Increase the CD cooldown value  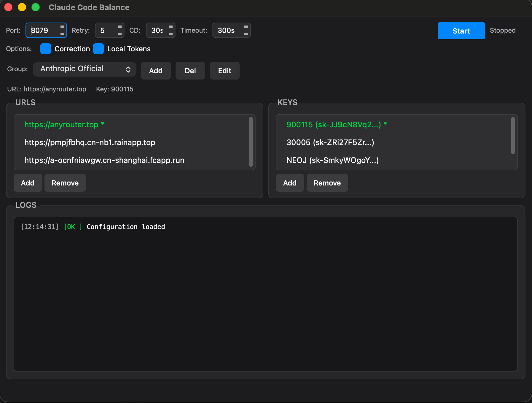[171, 27]
